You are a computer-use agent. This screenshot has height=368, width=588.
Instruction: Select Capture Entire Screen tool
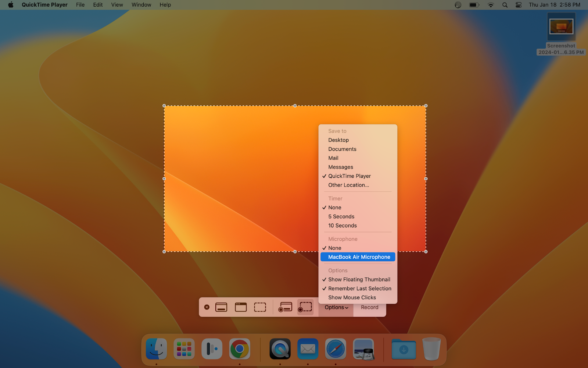(221, 307)
